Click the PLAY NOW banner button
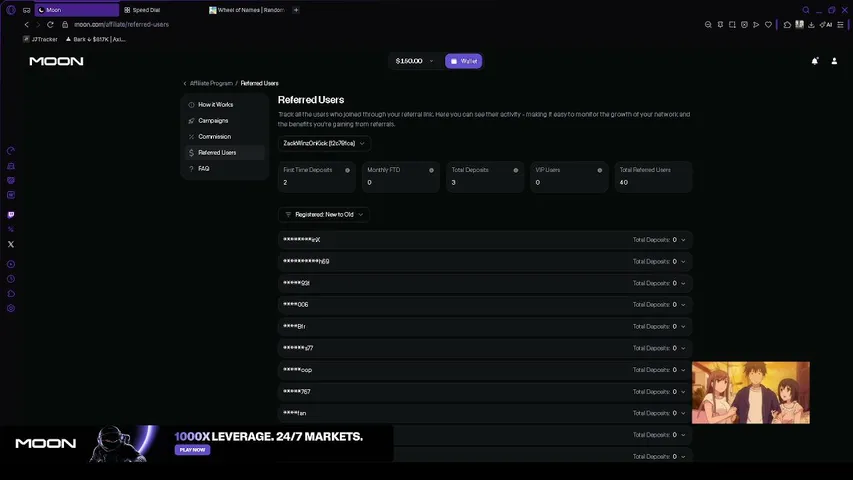853x480 pixels. click(x=192, y=450)
